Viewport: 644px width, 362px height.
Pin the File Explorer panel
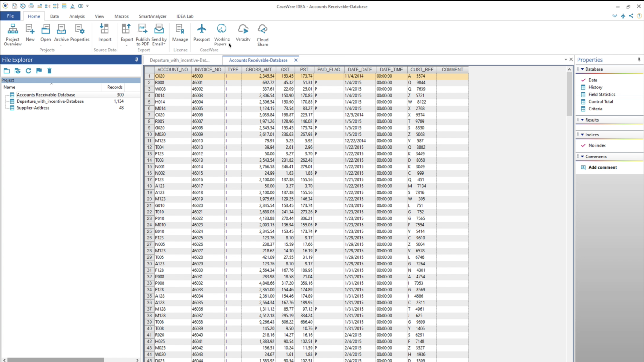[x=137, y=59]
